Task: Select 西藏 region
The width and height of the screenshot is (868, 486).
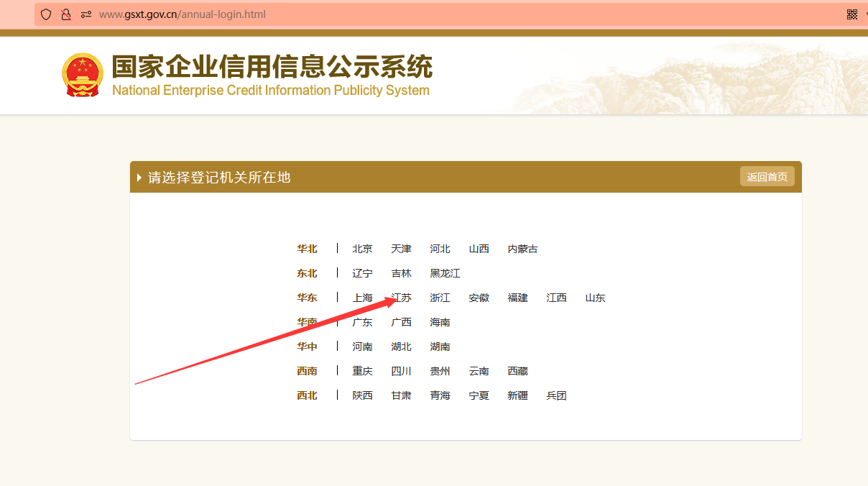Action: click(x=518, y=371)
